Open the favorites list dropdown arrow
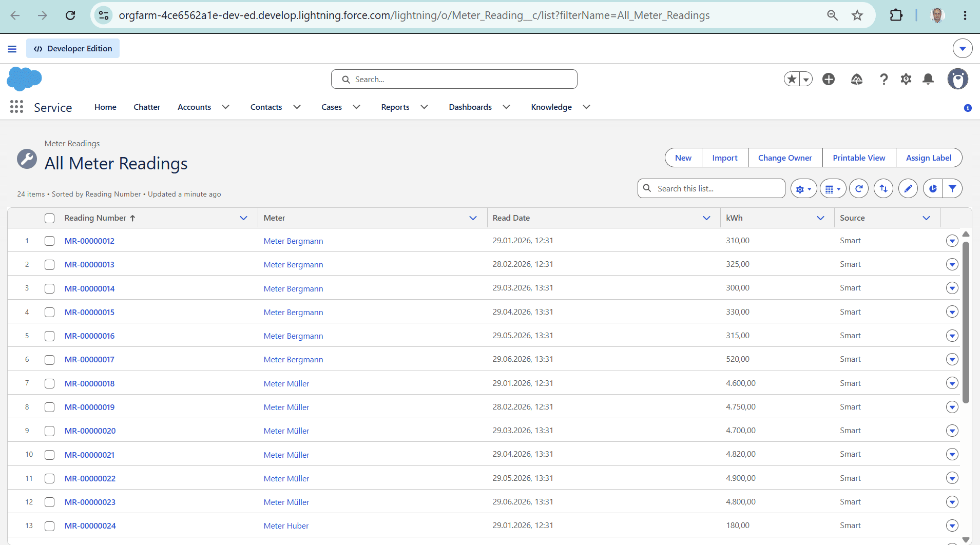 pyautogui.click(x=806, y=79)
